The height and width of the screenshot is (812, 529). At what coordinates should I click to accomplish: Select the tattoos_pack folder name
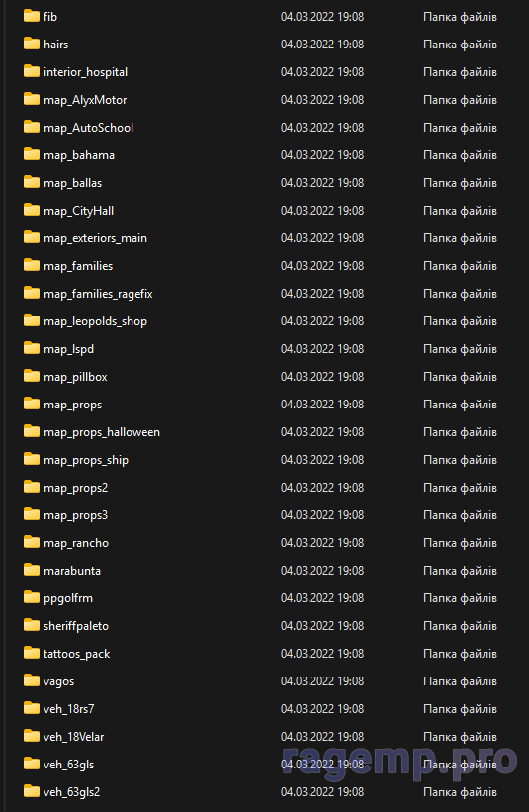(x=76, y=654)
